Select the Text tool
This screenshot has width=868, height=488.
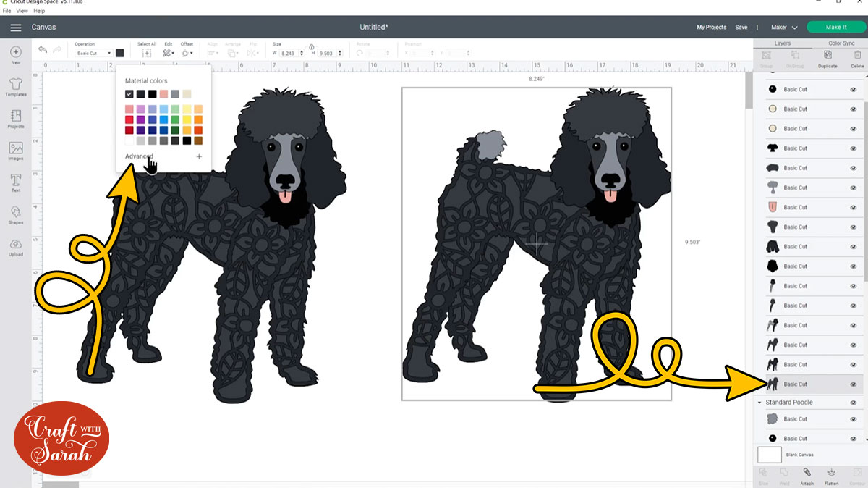pyautogui.click(x=16, y=182)
